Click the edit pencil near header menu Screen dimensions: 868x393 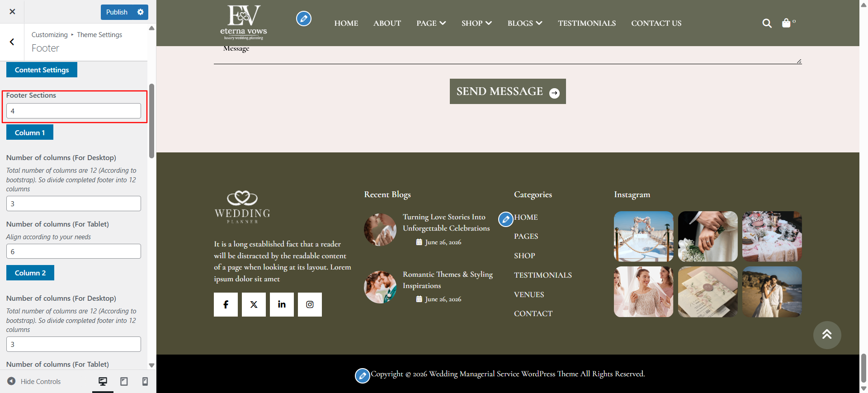pos(304,19)
